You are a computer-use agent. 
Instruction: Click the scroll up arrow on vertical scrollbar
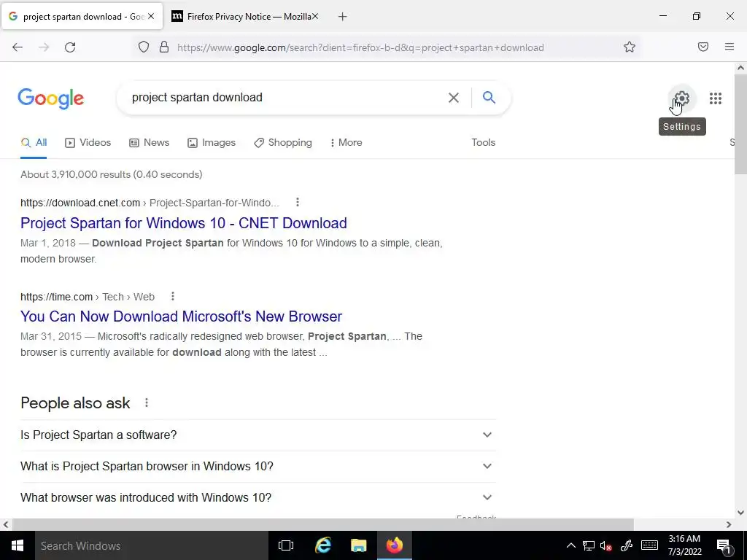coord(740,68)
